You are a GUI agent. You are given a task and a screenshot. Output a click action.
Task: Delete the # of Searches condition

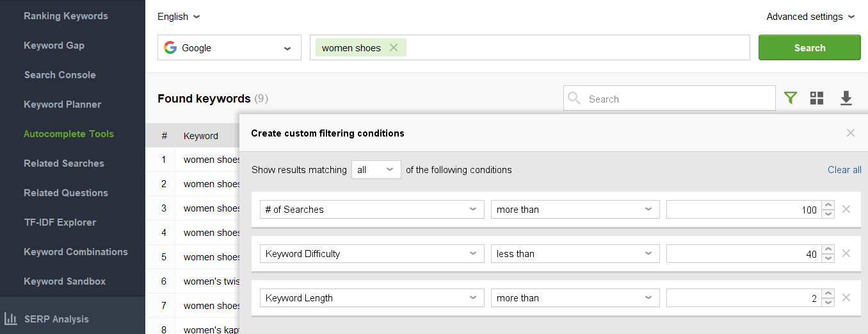846,209
